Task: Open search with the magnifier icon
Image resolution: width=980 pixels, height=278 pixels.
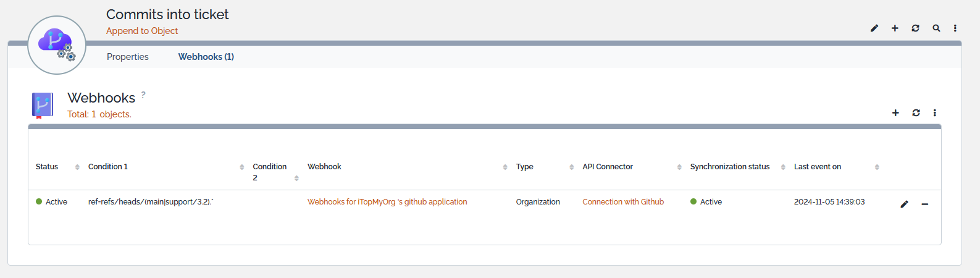Action: pyautogui.click(x=936, y=28)
